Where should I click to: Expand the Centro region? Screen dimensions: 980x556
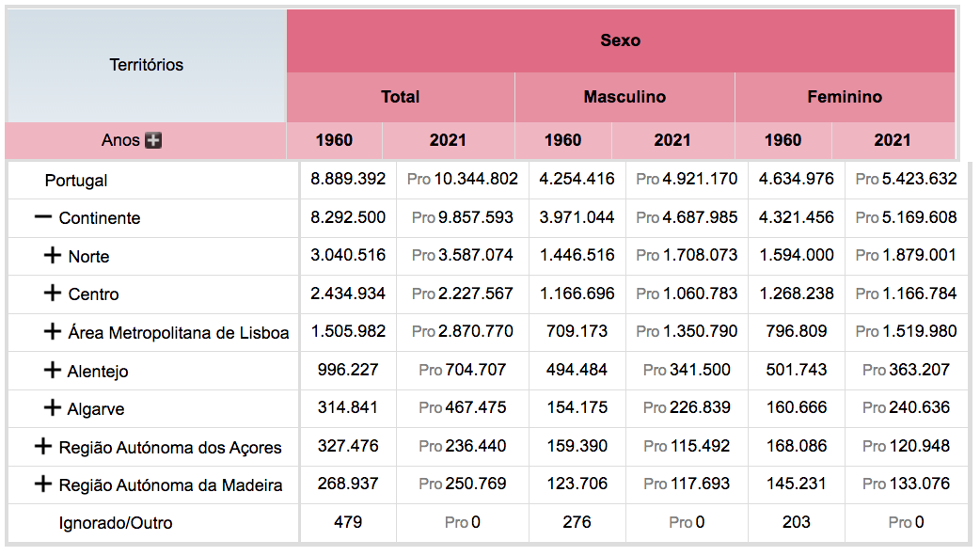[52, 294]
